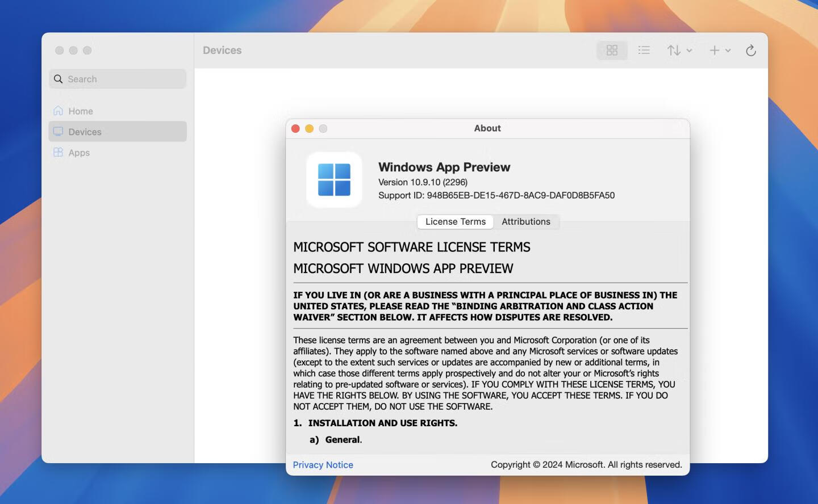Go to Home in the sidebar
Viewport: 818px width, 504px height.
click(118, 111)
